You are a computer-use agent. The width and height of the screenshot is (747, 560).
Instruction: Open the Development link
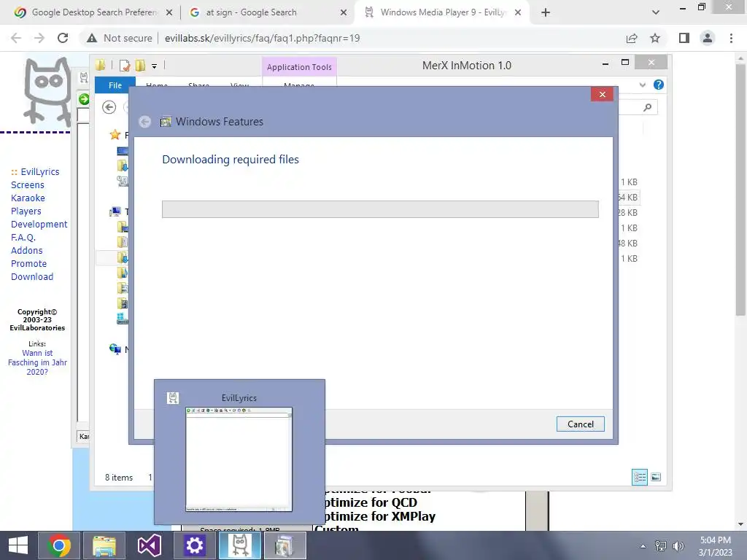pos(39,224)
